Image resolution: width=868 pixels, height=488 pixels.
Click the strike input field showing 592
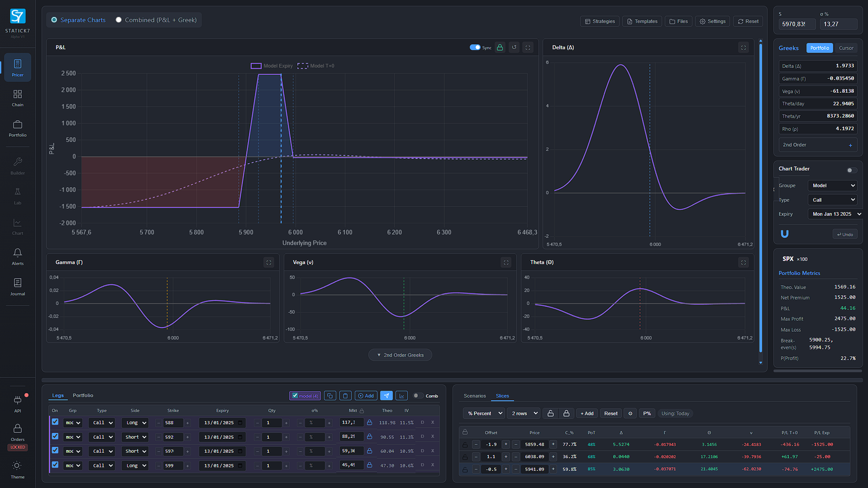pos(173,437)
